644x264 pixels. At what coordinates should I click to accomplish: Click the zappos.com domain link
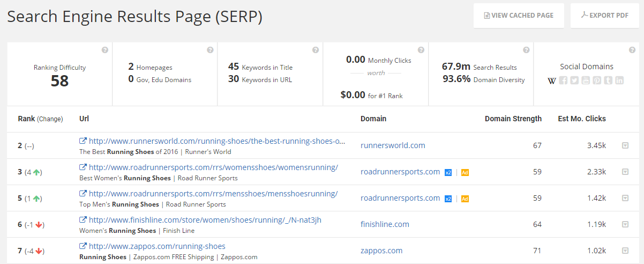tap(381, 251)
